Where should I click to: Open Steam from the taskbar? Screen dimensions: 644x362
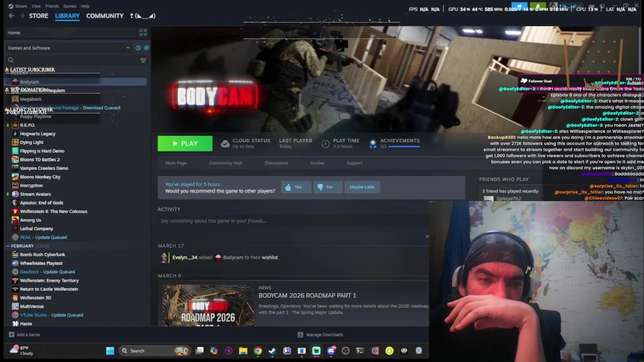pyautogui.click(x=272, y=351)
